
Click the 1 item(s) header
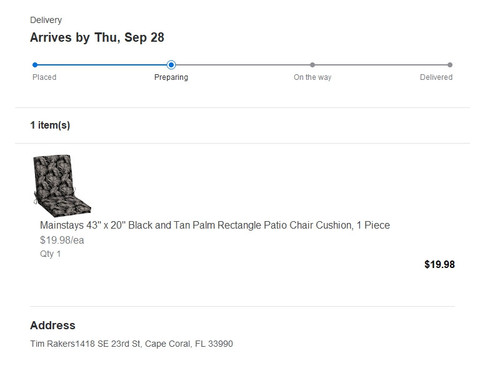(50, 125)
